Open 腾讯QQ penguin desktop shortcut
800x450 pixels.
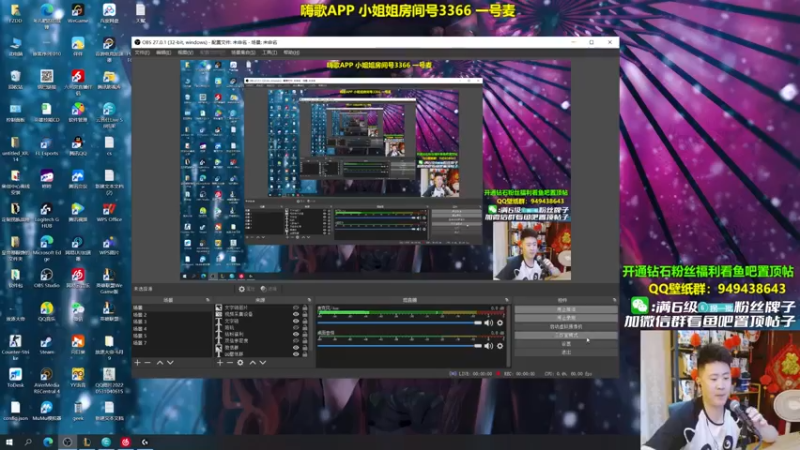tap(78, 145)
